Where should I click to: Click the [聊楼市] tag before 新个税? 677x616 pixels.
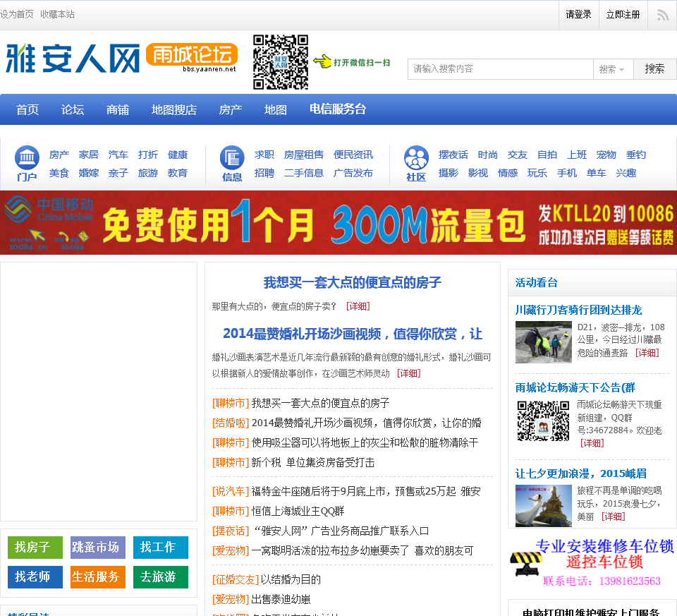click(x=231, y=463)
